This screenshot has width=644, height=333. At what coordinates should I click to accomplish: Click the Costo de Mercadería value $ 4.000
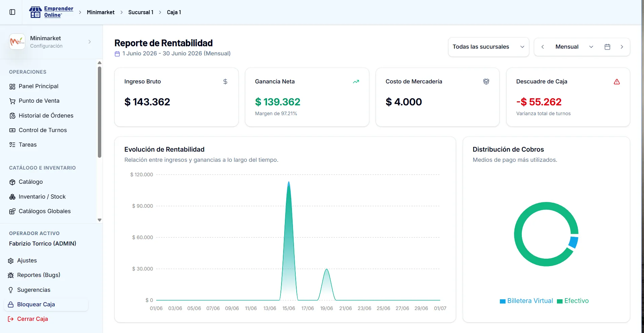coord(404,102)
